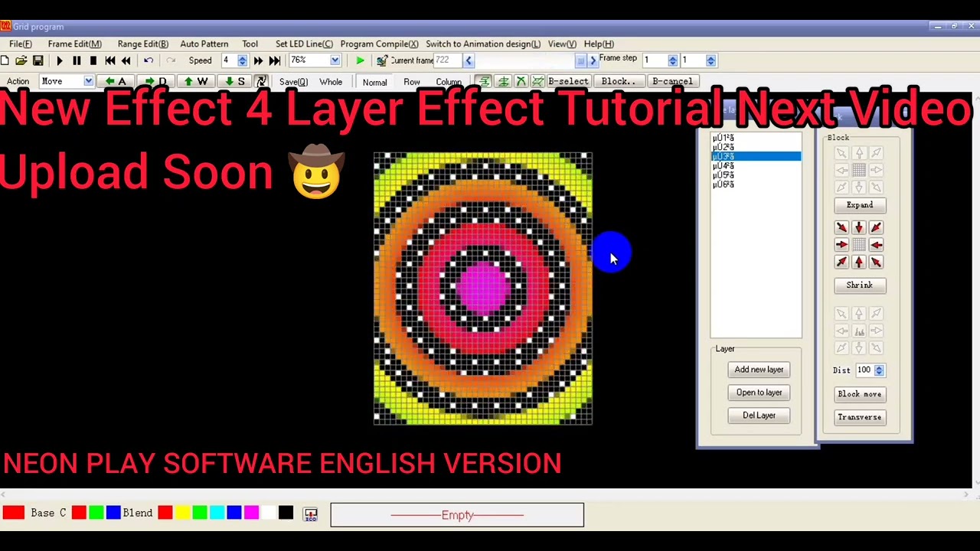Select the Row range mode
Screen dimensions: 980x551
pos(412,82)
